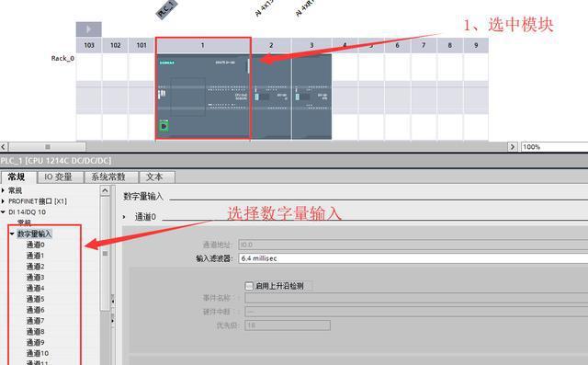The image size is (588, 365).
Task: Click the rotated PLC_1 module label
Action: tap(166, 9)
